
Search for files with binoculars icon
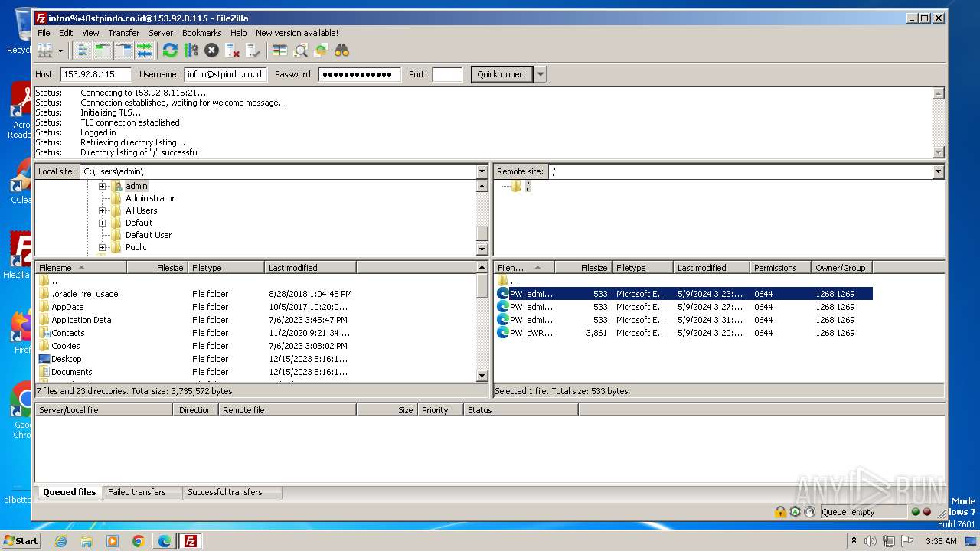(341, 51)
